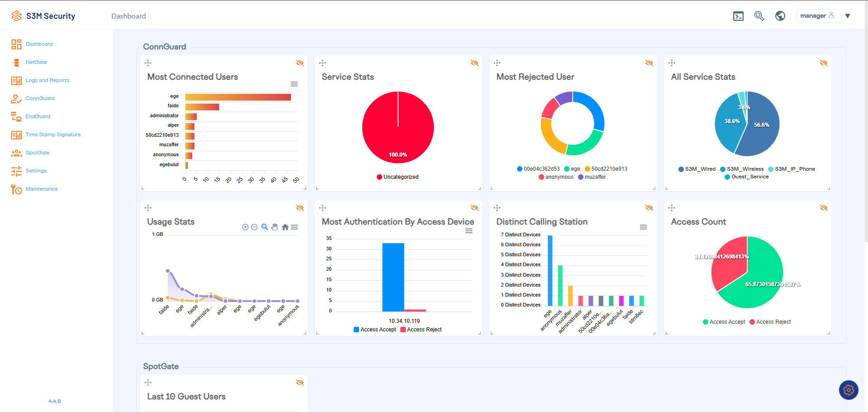This screenshot has width=868, height=412.
Task: Hide the Usage Stats widget
Action: click(x=300, y=208)
